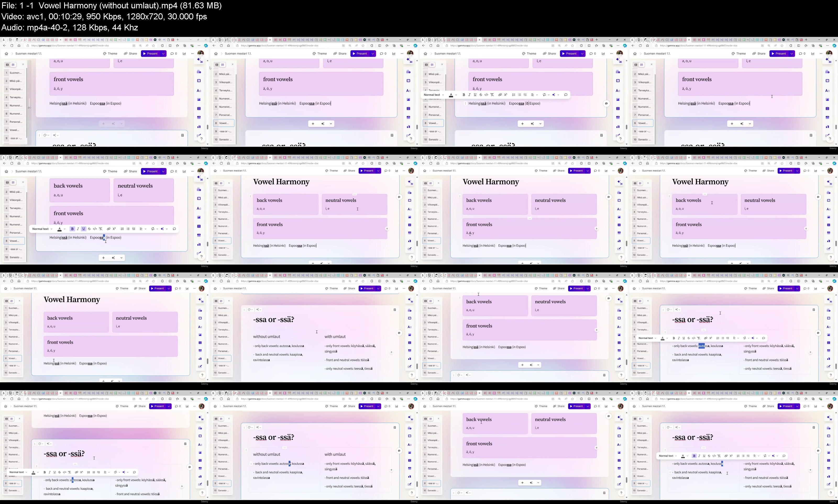The image size is (838, 504).
Task: Click the code icon in the 00:02:33 format toolbar
Action: click(95, 229)
